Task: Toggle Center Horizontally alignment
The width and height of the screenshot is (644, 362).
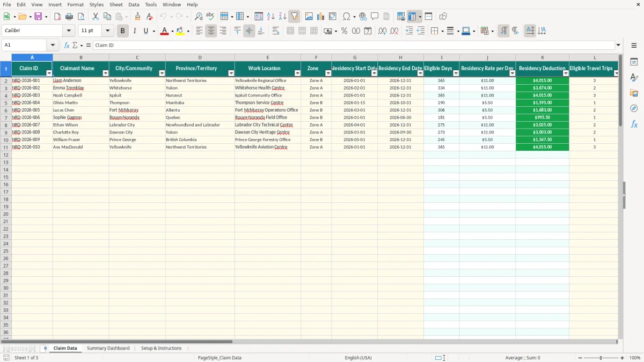Action: coord(211,31)
